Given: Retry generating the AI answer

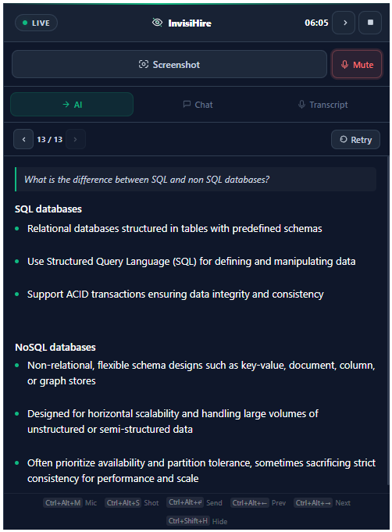Looking at the screenshot, I should (x=355, y=140).
